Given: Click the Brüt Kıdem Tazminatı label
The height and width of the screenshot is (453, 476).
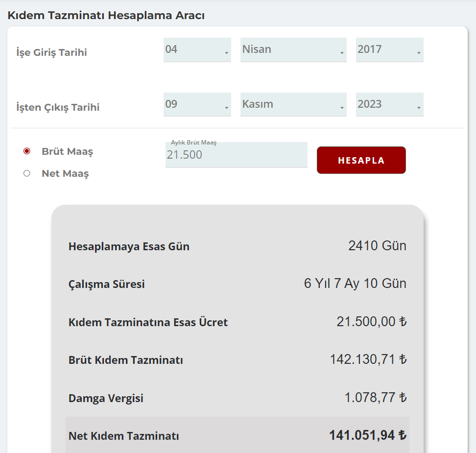Looking at the screenshot, I should point(126,360).
